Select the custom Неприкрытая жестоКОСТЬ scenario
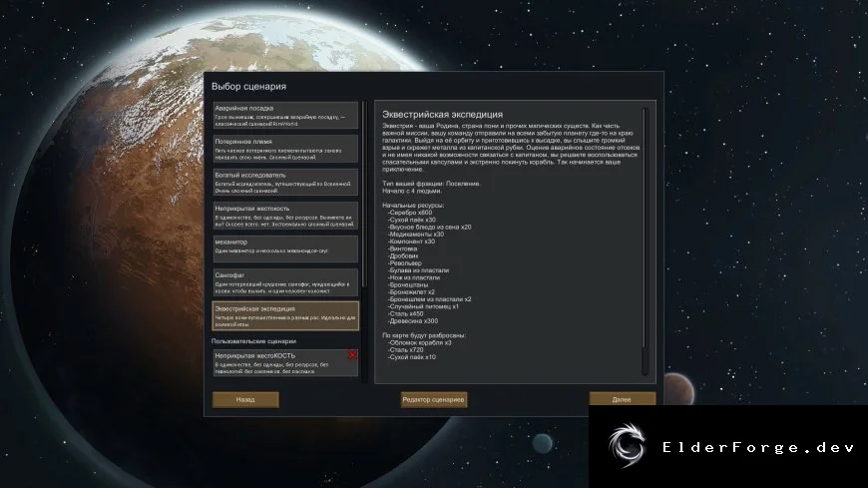This screenshot has width=868, height=488. (x=285, y=363)
